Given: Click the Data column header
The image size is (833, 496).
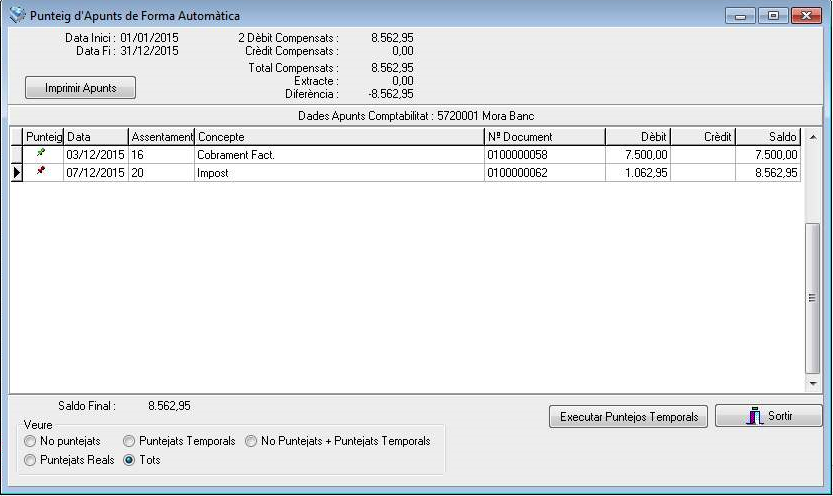Looking at the screenshot, I should click(96, 136).
